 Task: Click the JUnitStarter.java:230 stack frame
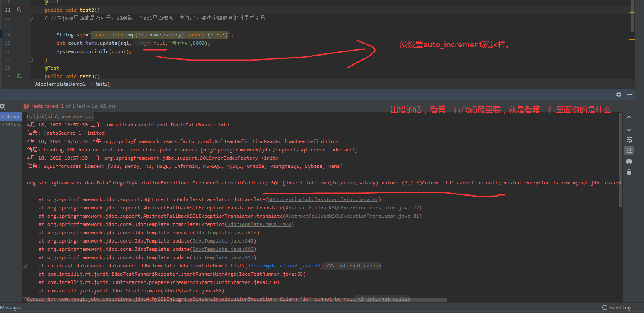click(159, 282)
